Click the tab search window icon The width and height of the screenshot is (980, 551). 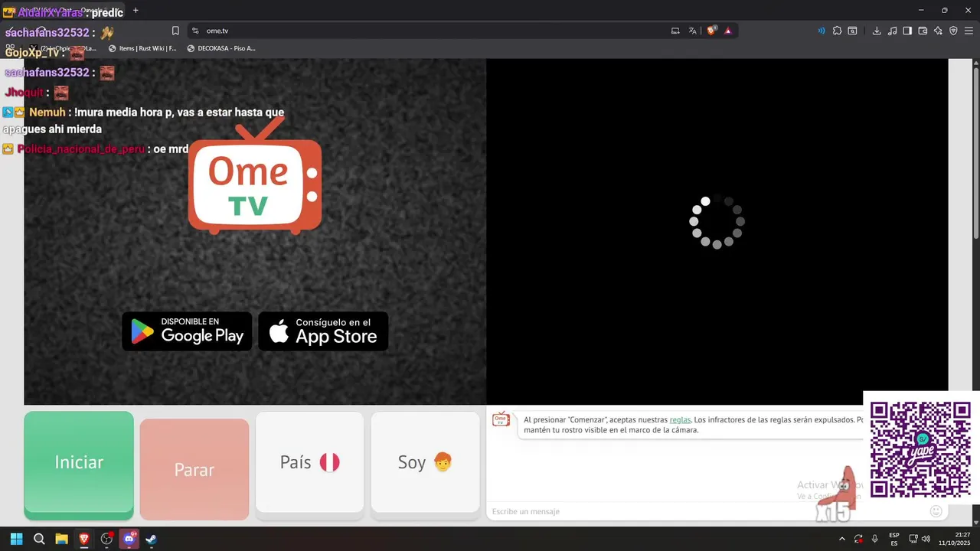[852, 31]
